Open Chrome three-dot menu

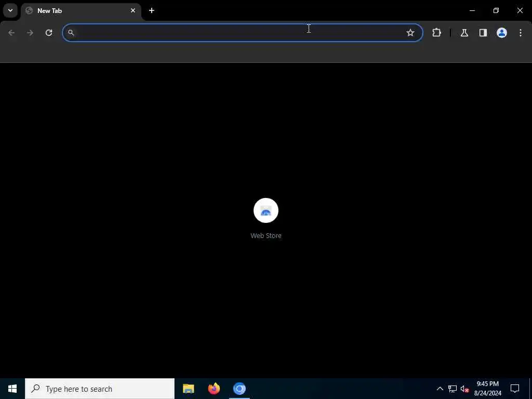[x=521, y=33]
